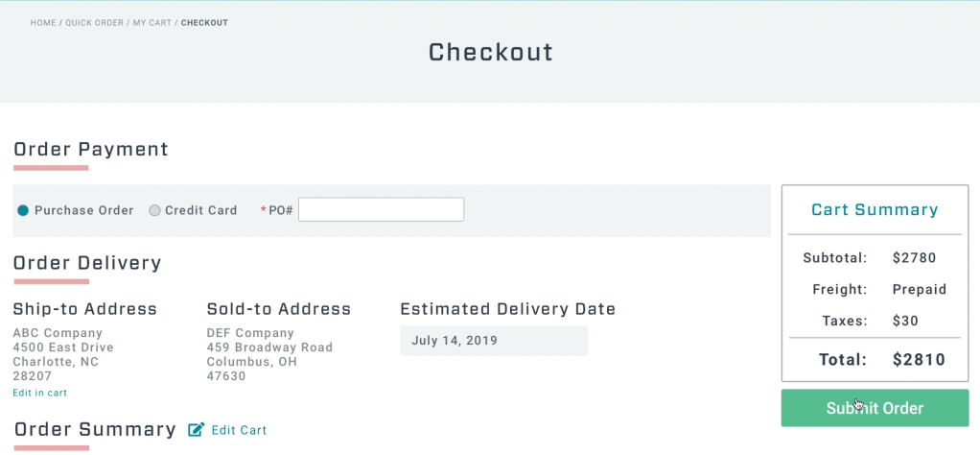
Task: Click the 'Edit in cart' address link
Action: 39,393
